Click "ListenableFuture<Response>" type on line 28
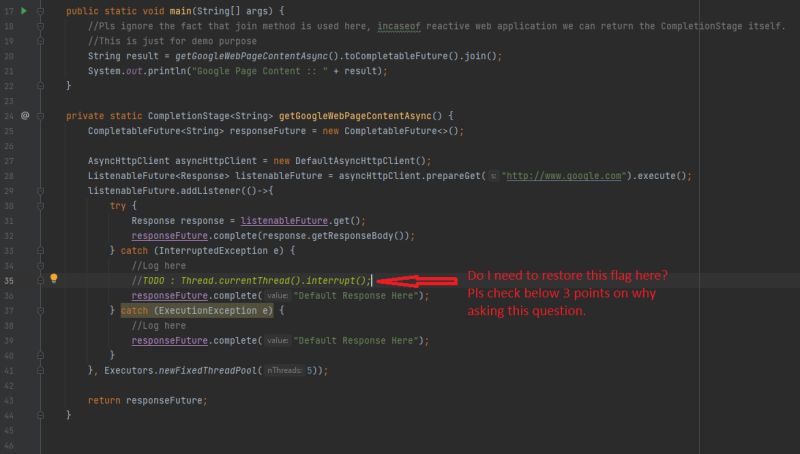 [x=159, y=176]
